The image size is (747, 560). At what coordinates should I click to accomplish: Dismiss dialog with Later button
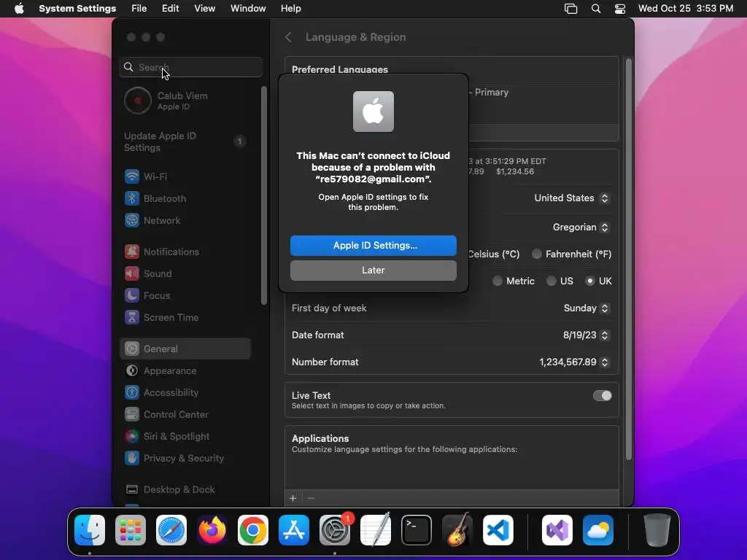373,271
